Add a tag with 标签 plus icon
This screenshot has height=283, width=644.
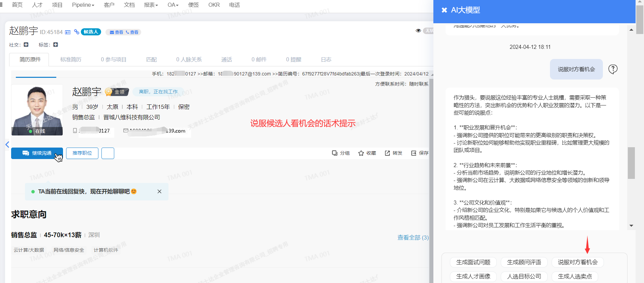point(56,44)
